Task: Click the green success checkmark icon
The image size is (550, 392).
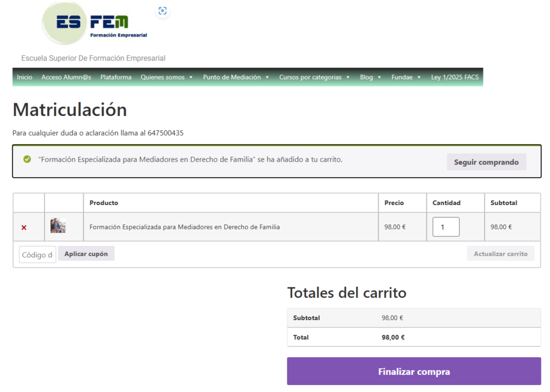Action: click(27, 159)
